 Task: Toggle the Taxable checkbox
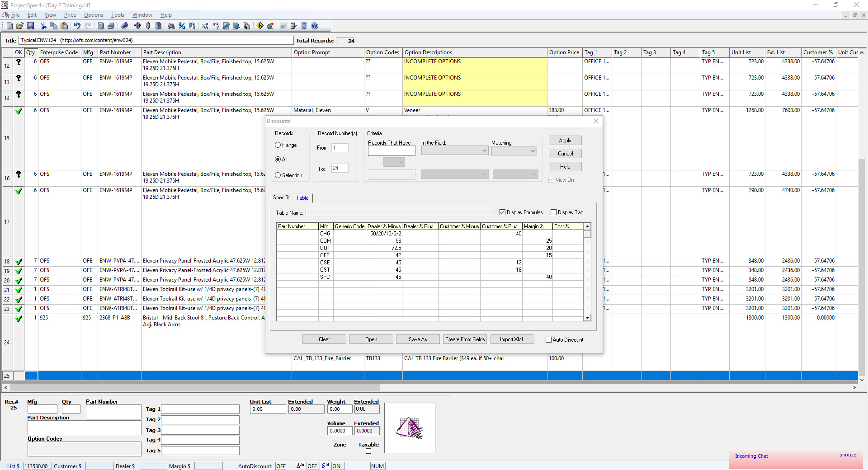pos(368,451)
